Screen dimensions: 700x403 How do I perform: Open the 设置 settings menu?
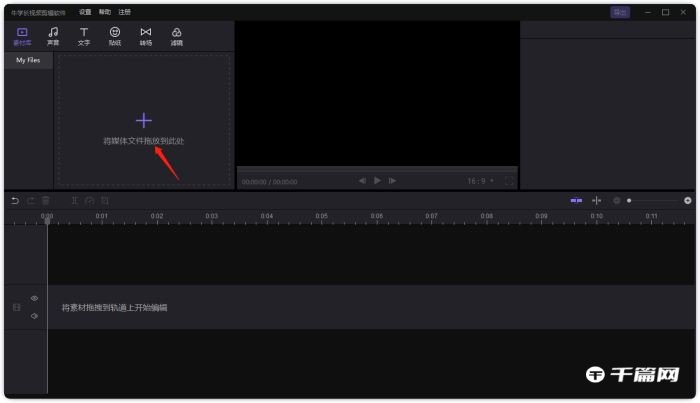pos(85,12)
